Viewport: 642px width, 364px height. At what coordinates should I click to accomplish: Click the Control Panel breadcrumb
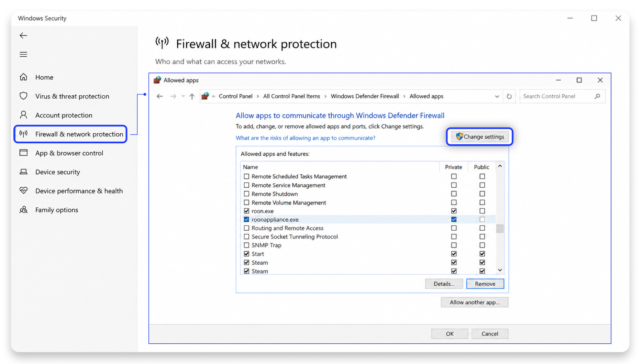click(x=235, y=96)
